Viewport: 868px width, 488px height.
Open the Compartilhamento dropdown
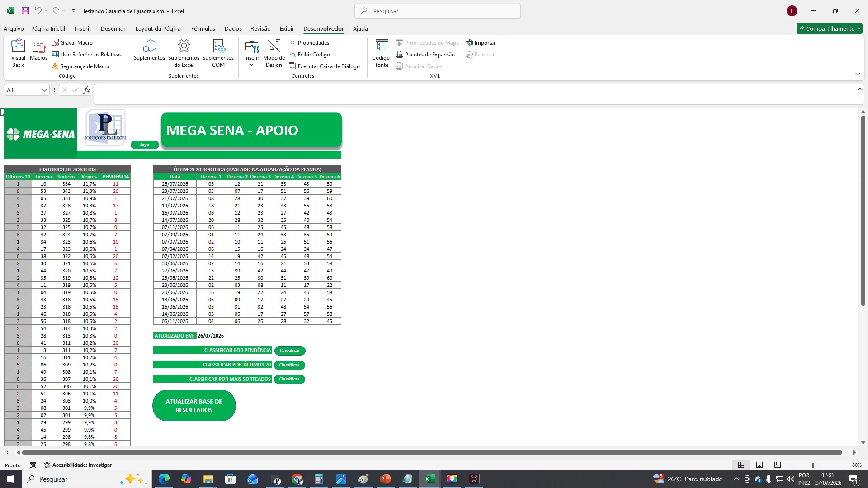(830, 28)
